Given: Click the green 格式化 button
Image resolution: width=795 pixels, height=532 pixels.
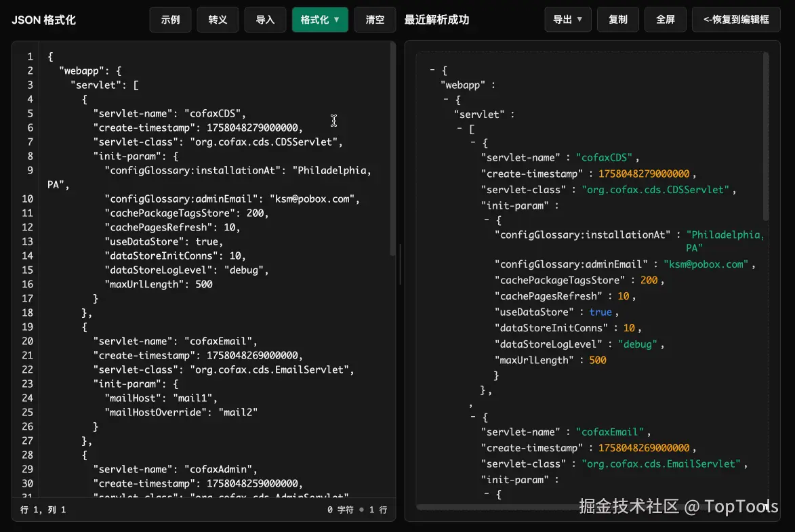Looking at the screenshot, I should (x=314, y=20).
